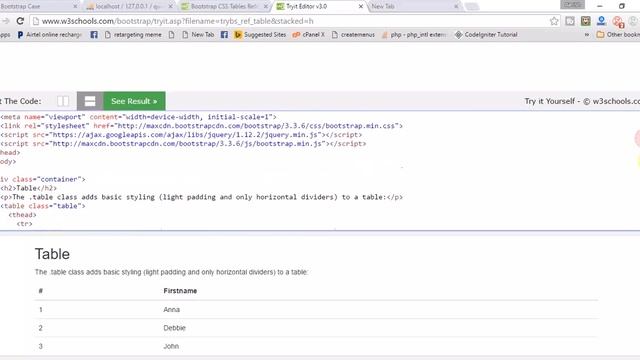This screenshot has height=360, width=640.
Task: Click the brown face extension icon
Action: 586,21
